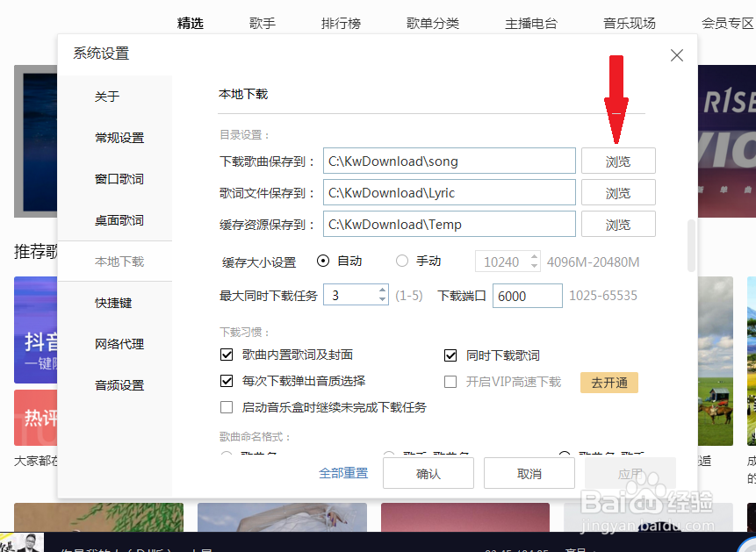Uncheck 歌曲内置歌词及封面 option
This screenshot has width=756, height=552.
(x=227, y=355)
